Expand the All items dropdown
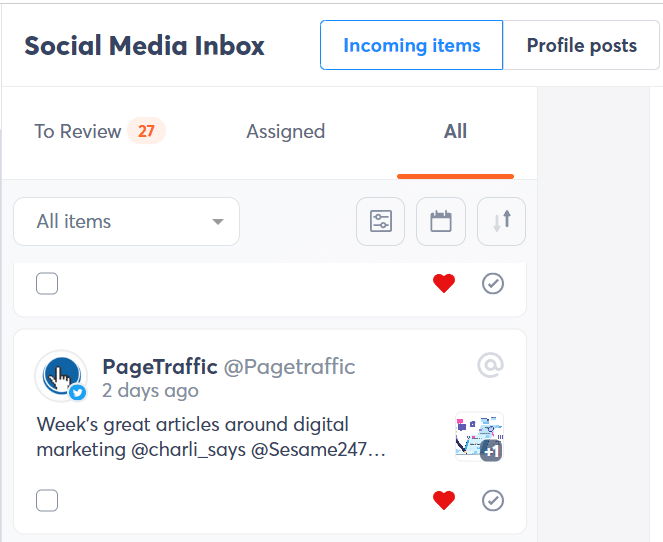Viewport: 663px width, 542px height. click(x=127, y=221)
